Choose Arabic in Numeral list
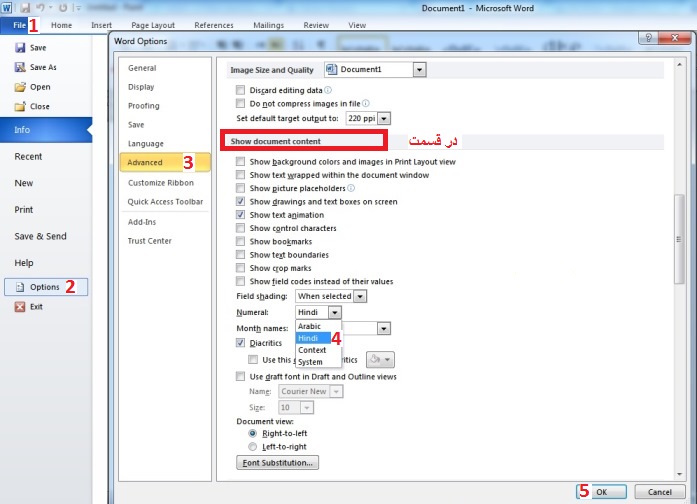697x504 pixels. (x=309, y=326)
